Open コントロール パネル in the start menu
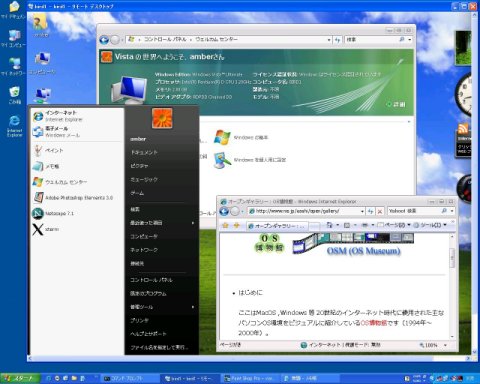This screenshot has height=384, width=480. tap(151, 280)
